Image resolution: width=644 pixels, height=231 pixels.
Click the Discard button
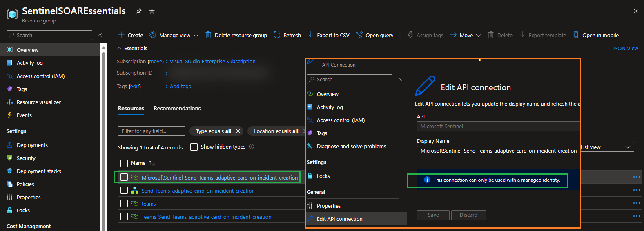point(468,215)
